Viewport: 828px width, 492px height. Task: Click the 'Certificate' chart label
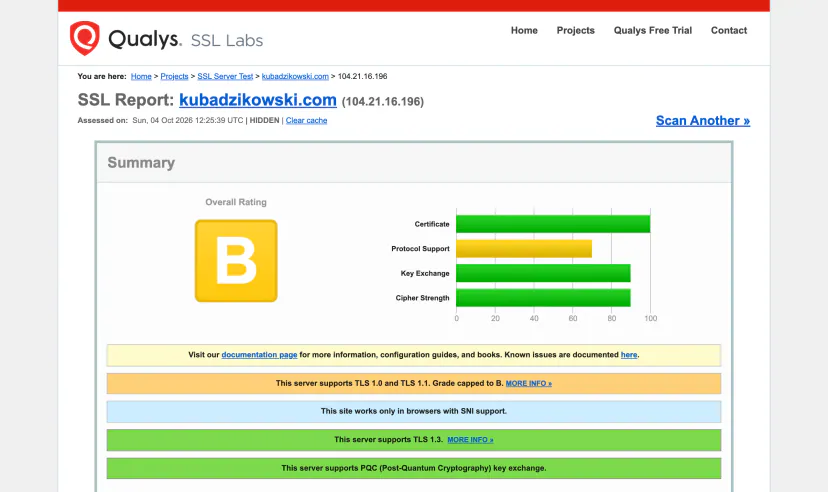pyautogui.click(x=432, y=224)
